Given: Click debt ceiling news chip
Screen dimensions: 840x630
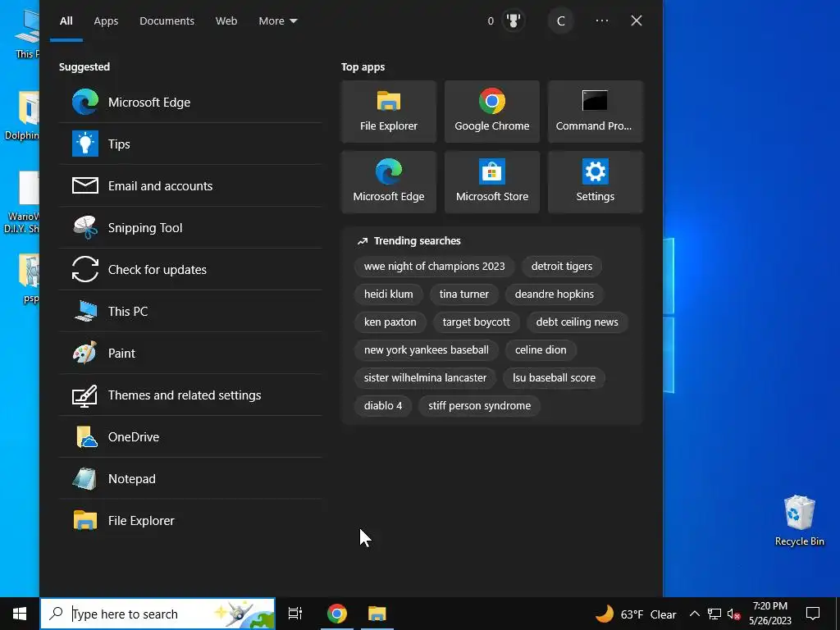Looking at the screenshot, I should [577, 322].
